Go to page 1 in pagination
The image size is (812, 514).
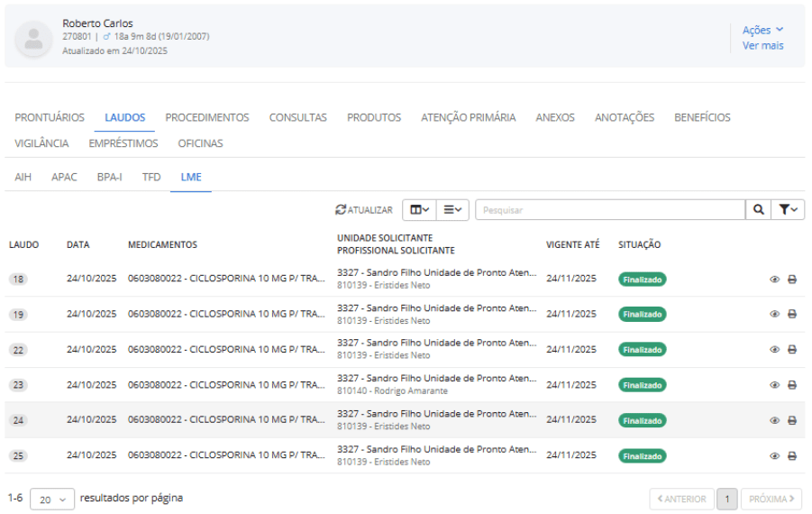click(726, 499)
